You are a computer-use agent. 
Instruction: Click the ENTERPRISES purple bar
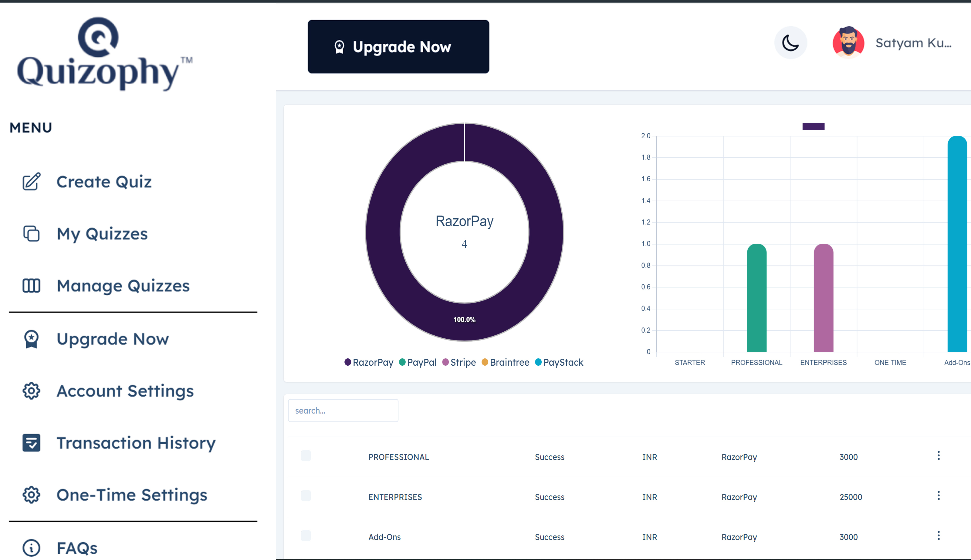click(824, 298)
